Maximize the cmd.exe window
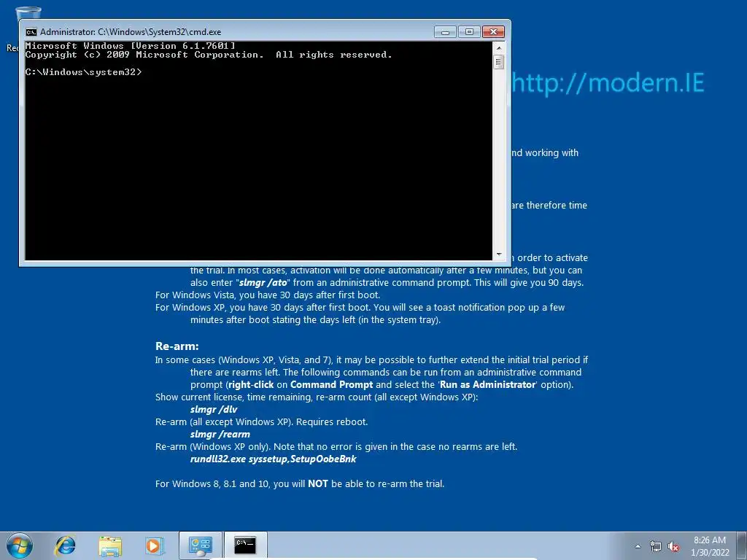The height and width of the screenshot is (560, 747). coord(469,31)
